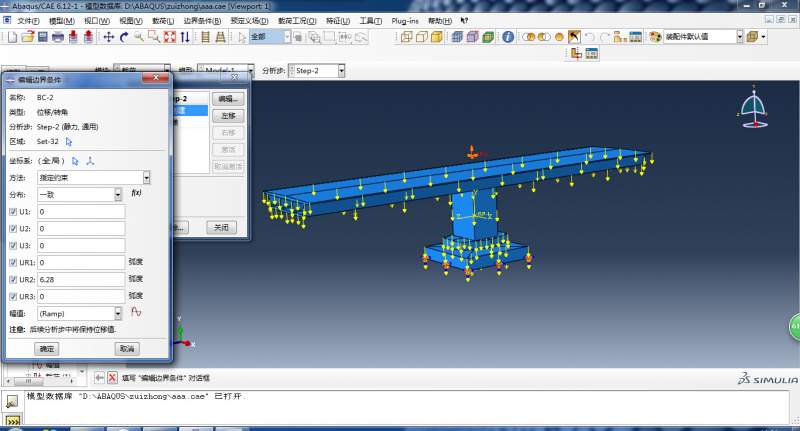The width and height of the screenshot is (800, 431).
Task: Select the Rotate view tool
Action: [124, 37]
